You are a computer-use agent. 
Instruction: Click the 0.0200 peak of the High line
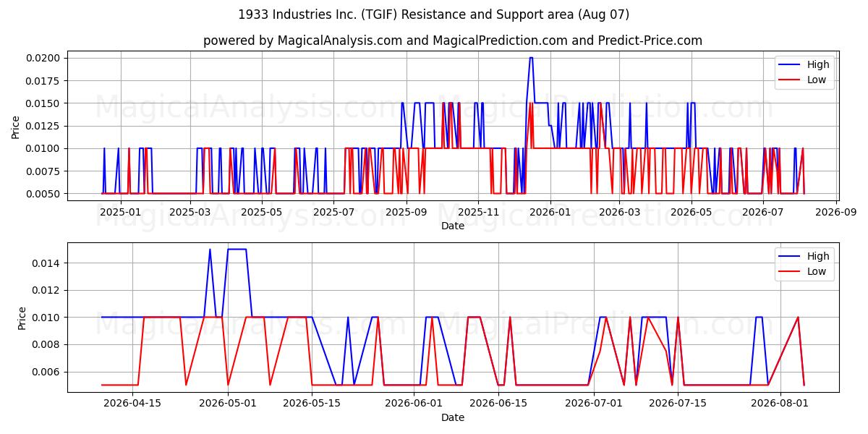click(531, 58)
